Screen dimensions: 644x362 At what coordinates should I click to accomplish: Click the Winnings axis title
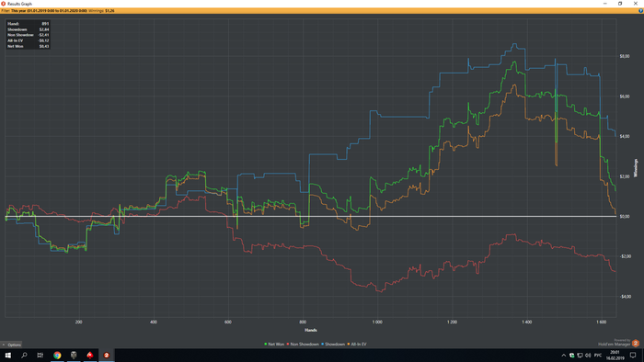[x=636, y=168]
